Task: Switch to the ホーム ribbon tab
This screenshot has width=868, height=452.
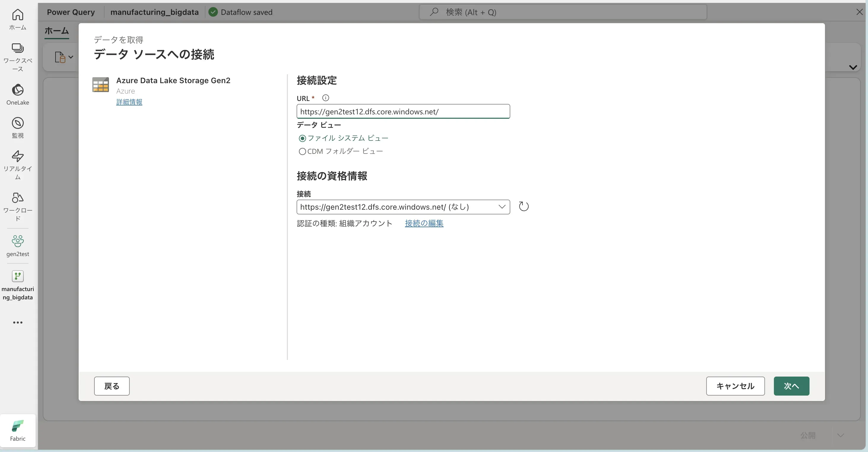Action: [57, 31]
